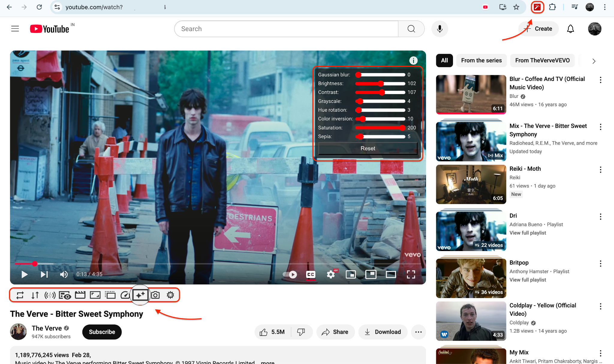This screenshot has width=614, height=364.
Task: Open the browser extensions puzzle icon
Action: click(552, 7)
